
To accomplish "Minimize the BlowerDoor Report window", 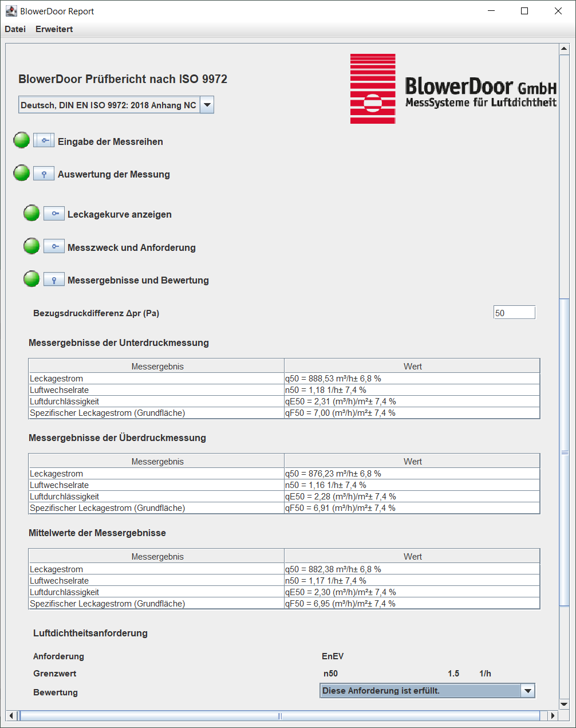I will [491, 11].
